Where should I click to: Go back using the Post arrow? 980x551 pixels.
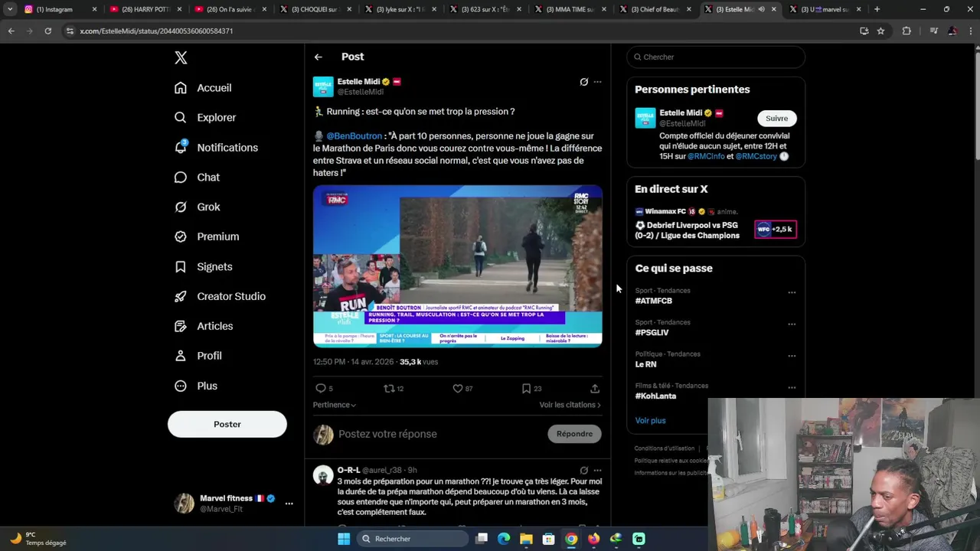click(x=318, y=57)
